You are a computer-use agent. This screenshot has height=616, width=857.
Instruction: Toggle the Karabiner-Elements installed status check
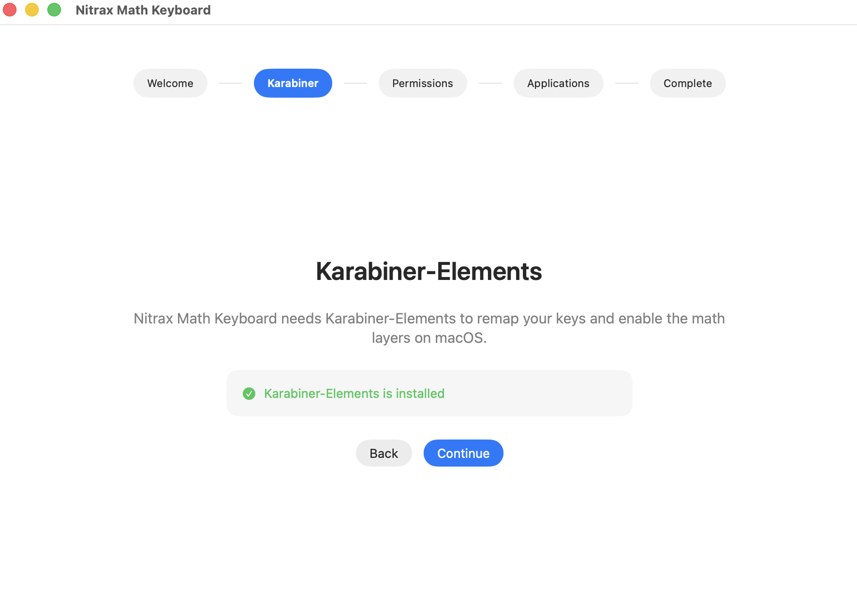(x=249, y=394)
